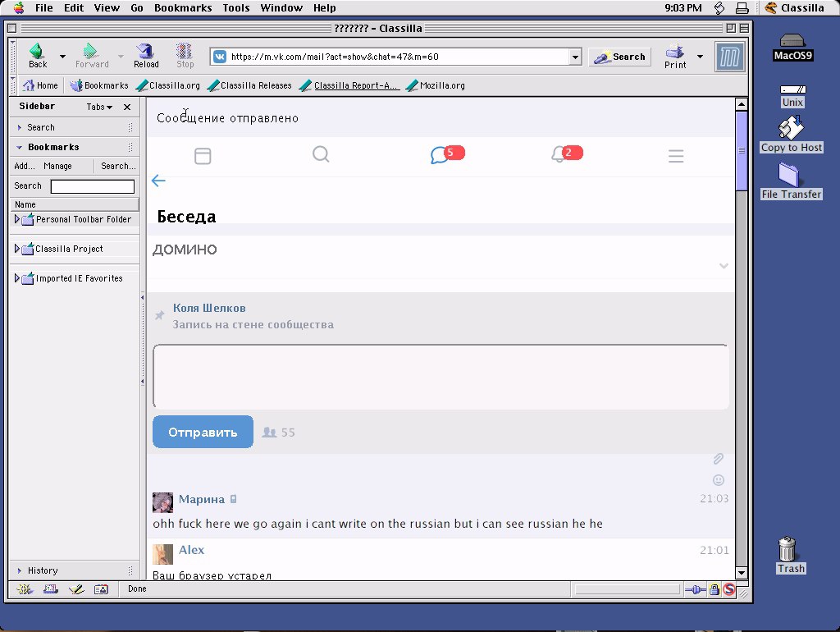
Task: Open the View menu
Action: [107, 8]
